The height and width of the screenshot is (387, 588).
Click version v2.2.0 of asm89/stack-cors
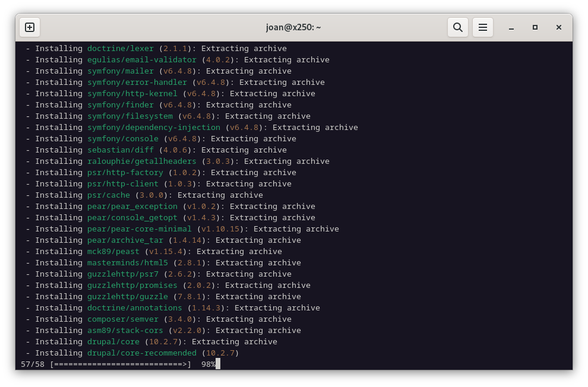187,331
